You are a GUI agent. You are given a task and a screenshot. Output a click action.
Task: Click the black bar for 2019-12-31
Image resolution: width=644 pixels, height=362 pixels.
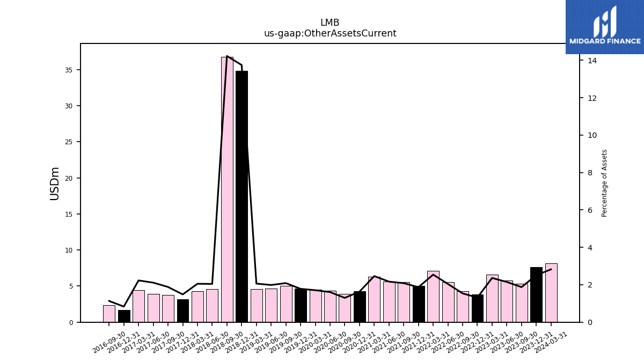[x=301, y=305]
